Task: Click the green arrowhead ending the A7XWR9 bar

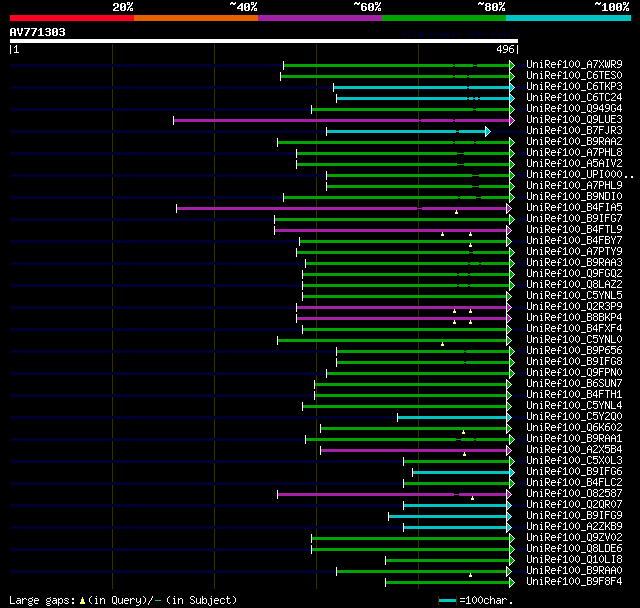Action: [x=512, y=65]
